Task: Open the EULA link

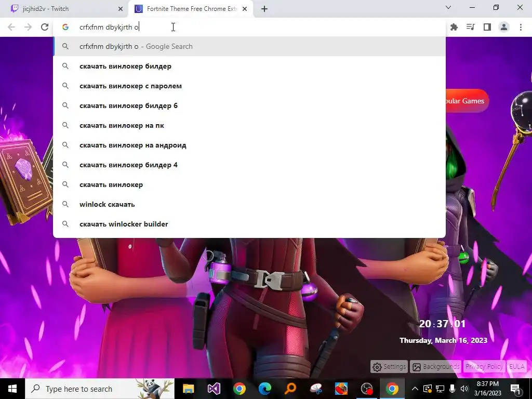Action: click(516, 367)
